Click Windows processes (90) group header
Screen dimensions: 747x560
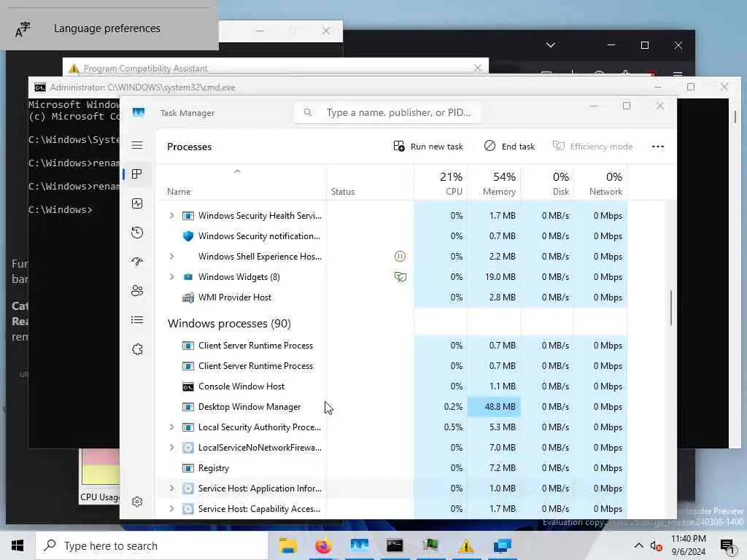[229, 324]
